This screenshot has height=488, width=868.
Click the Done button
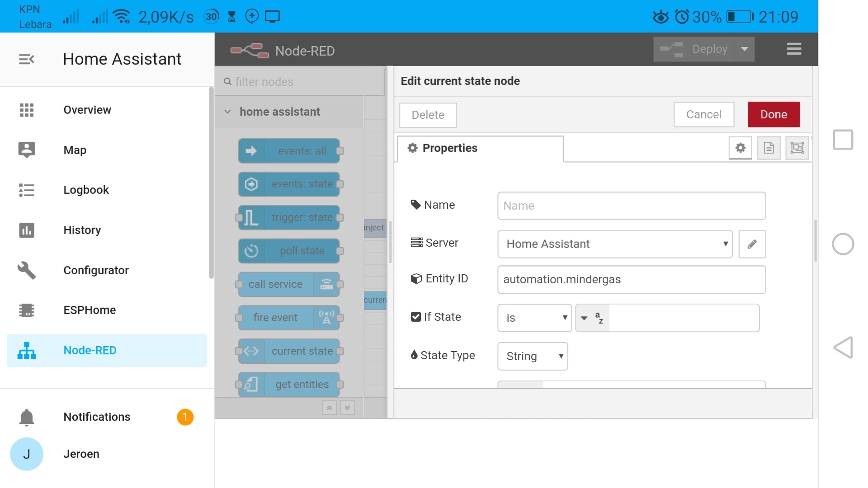pyautogui.click(x=773, y=114)
